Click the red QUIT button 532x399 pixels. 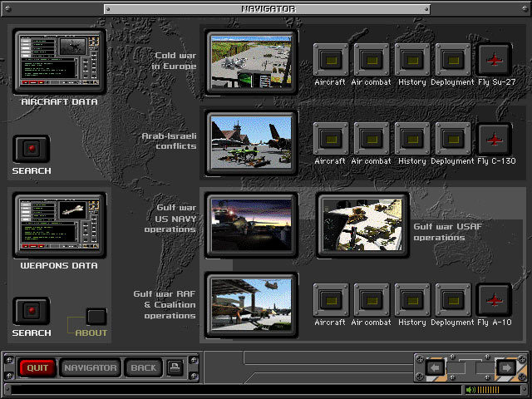[37, 367]
